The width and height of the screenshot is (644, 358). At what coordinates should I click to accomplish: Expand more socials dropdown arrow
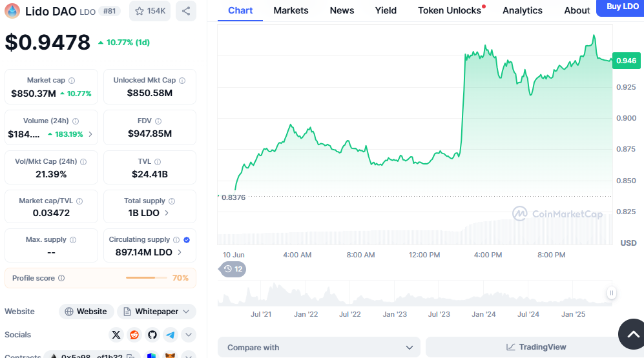[x=189, y=335]
